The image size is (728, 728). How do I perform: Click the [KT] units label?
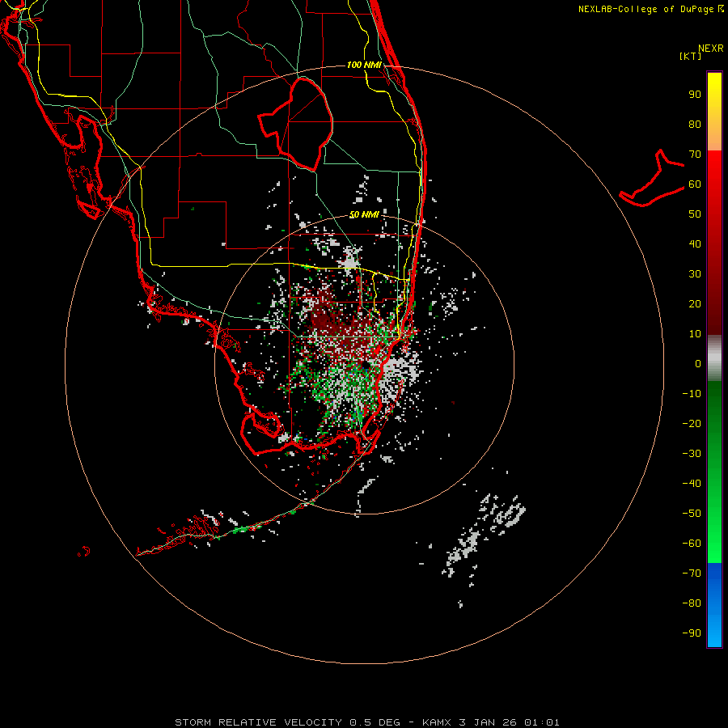click(x=691, y=56)
